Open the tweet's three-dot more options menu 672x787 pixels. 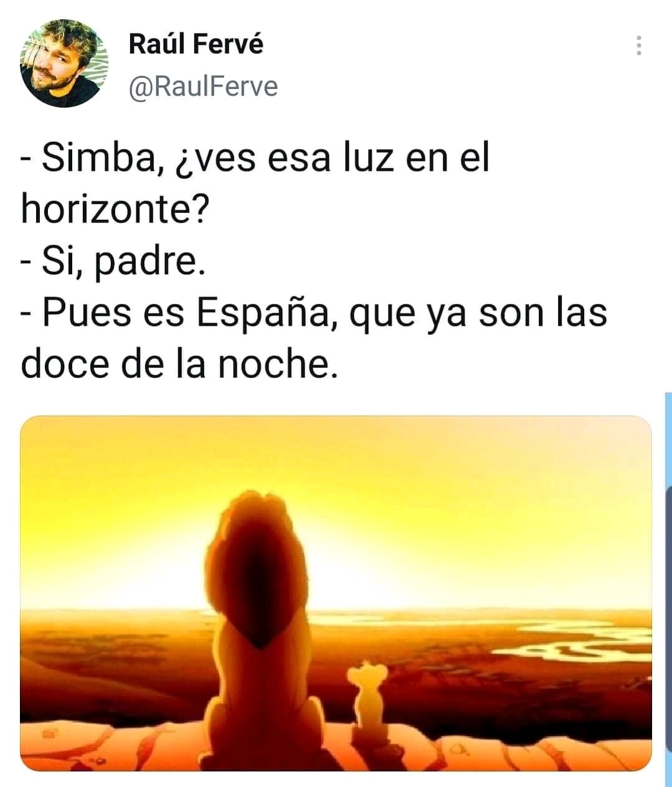[638, 46]
